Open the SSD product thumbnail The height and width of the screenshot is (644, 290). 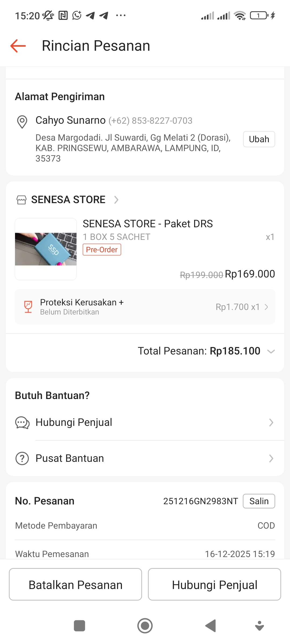(x=46, y=249)
